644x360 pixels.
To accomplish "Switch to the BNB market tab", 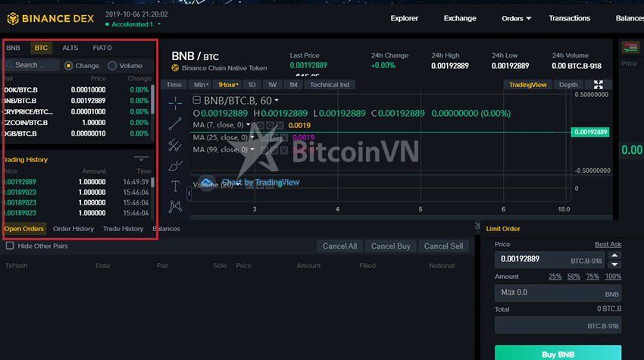I will 13,48.
